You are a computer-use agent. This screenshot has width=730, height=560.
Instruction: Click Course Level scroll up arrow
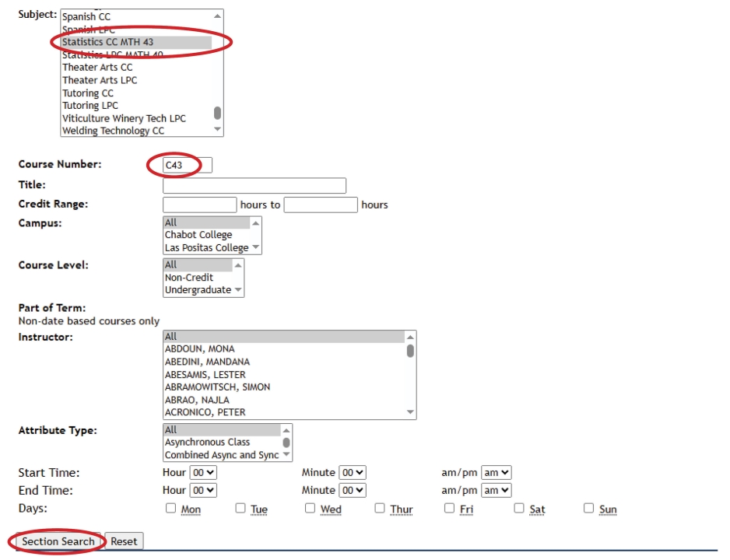coord(238,265)
